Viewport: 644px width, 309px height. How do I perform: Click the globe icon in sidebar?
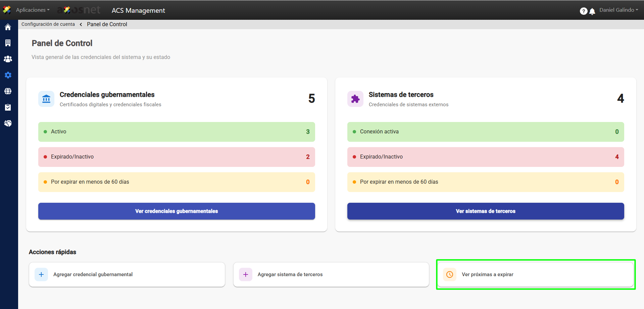point(8,91)
